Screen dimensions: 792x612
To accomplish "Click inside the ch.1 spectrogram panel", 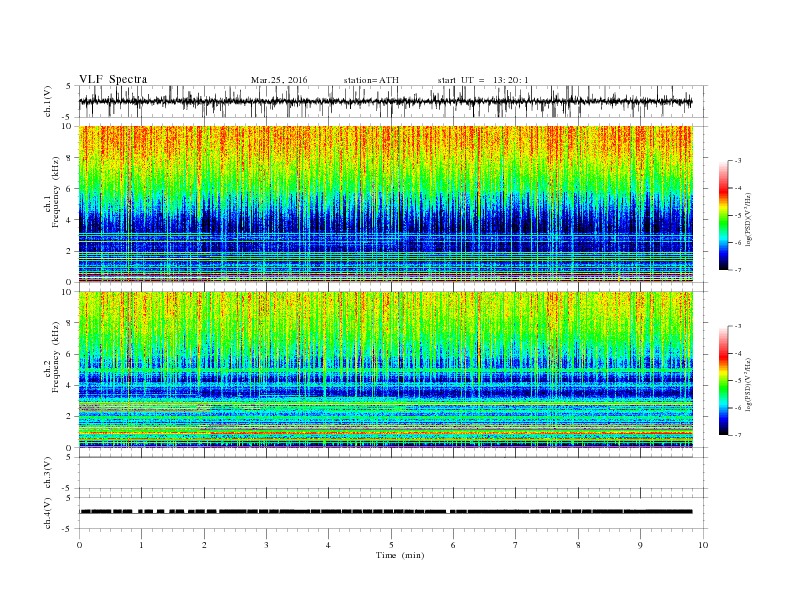I will coord(386,204).
